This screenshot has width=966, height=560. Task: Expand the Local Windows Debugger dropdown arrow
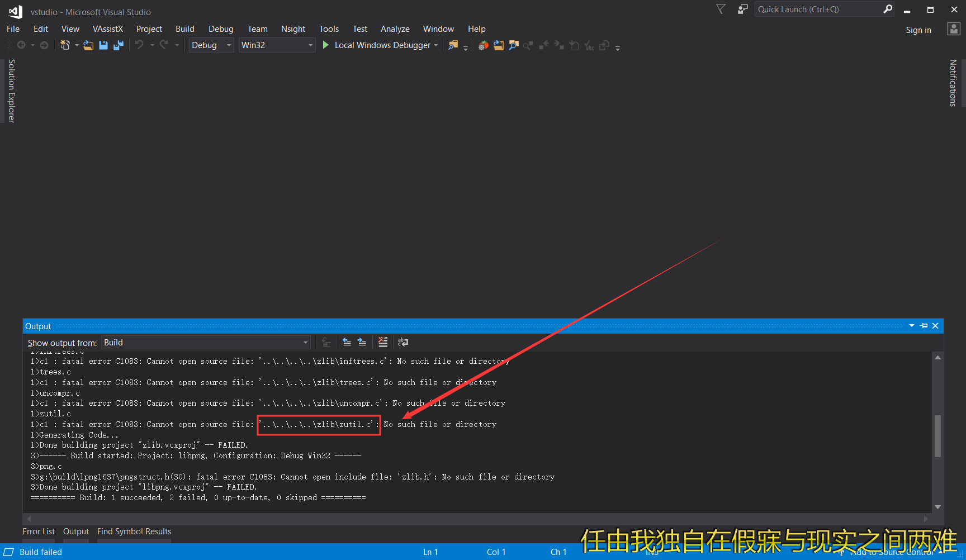(436, 45)
